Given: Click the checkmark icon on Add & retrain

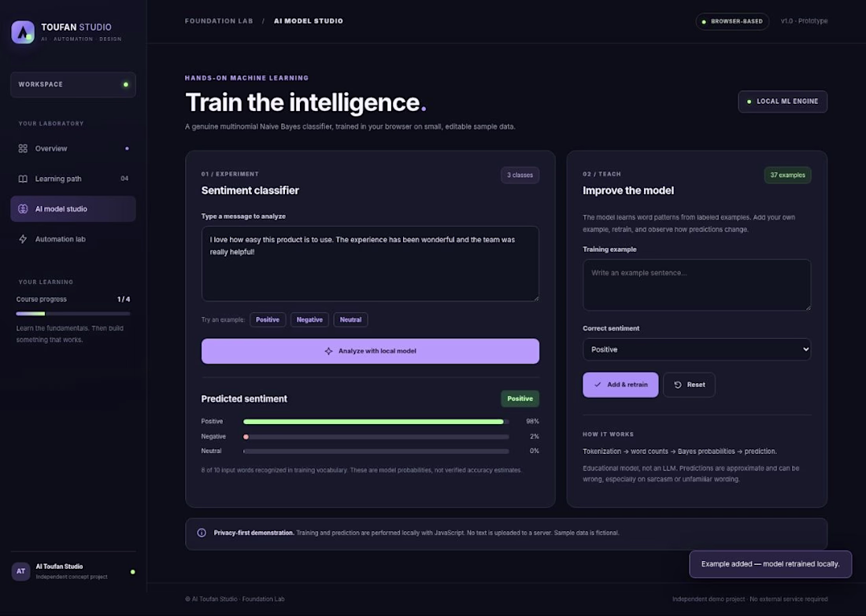Looking at the screenshot, I should tap(598, 385).
